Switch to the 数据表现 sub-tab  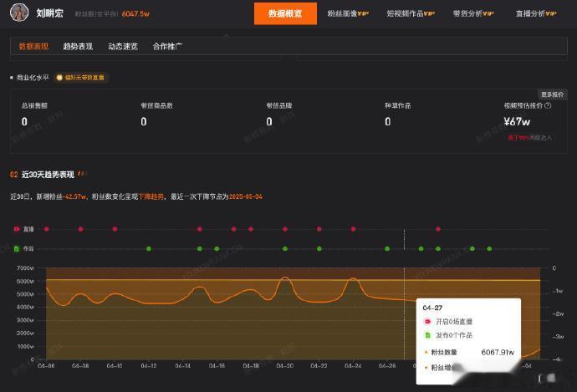(x=33, y=46)
